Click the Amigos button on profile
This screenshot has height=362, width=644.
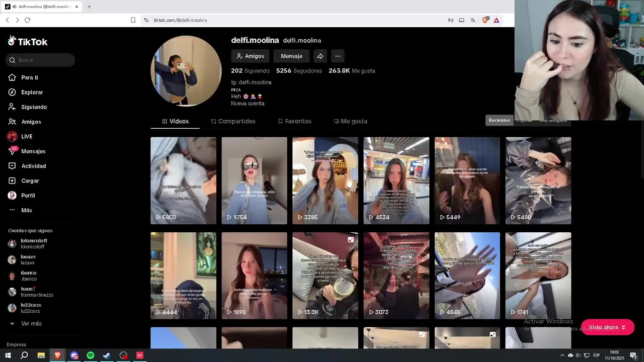coord(250,56)
